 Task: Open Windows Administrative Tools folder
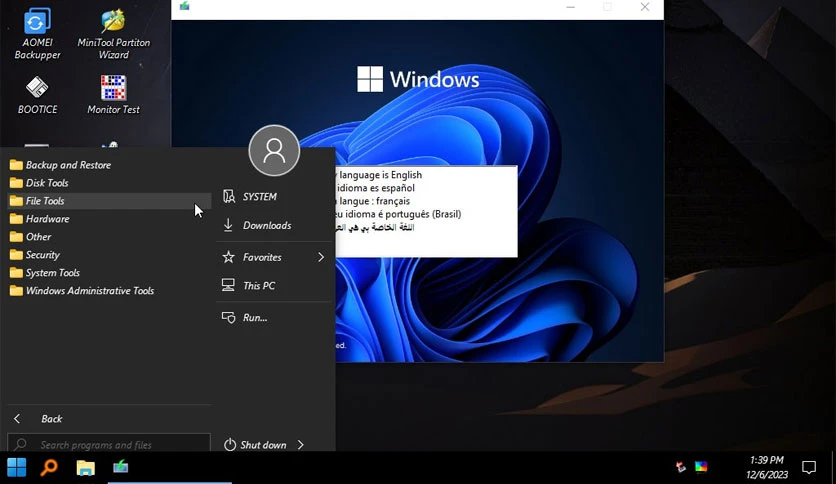point(109,291)
